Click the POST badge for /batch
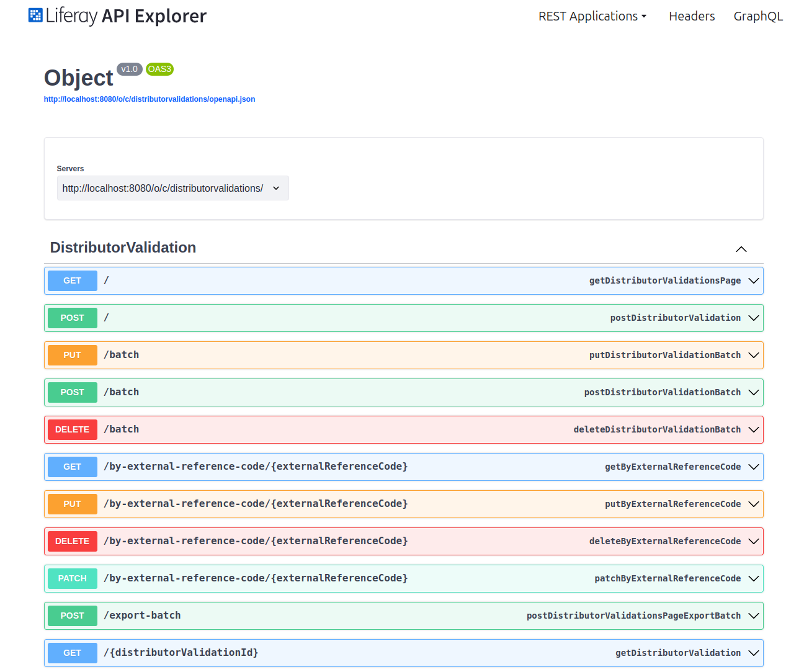 click(72, 392)
